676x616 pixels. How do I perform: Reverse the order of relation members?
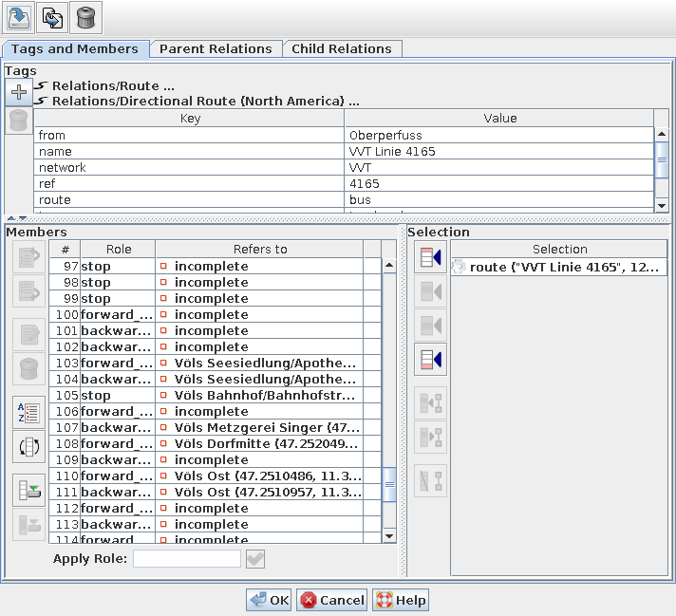[28, 446]
